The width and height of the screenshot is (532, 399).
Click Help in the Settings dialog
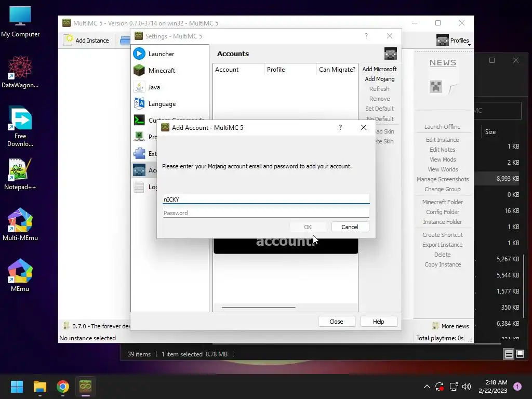(378, 321)
